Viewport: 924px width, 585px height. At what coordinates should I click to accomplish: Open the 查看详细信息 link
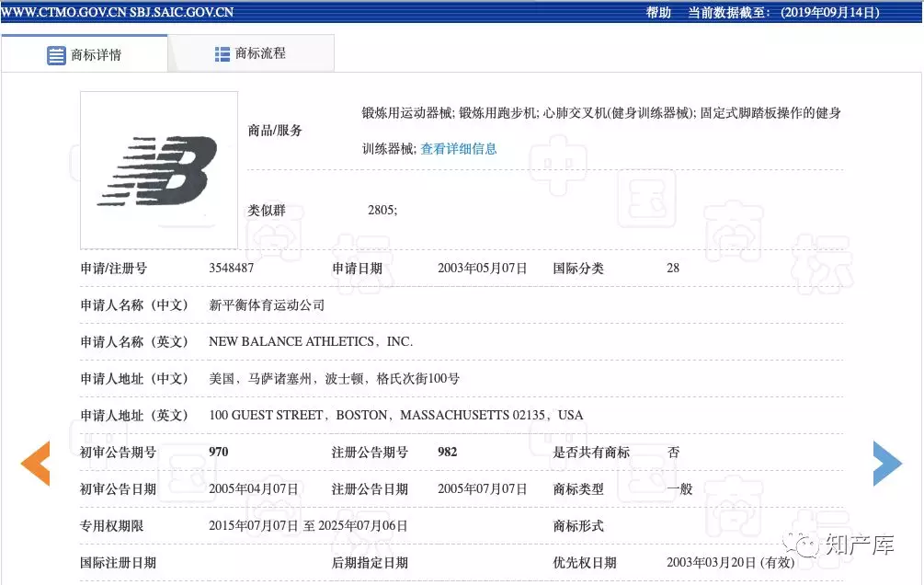click(x=459, y=149)
